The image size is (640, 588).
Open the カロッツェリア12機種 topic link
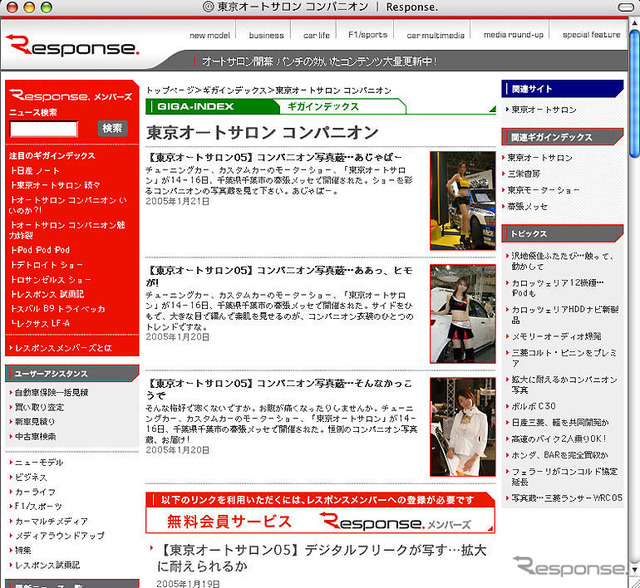pos(557,288)
